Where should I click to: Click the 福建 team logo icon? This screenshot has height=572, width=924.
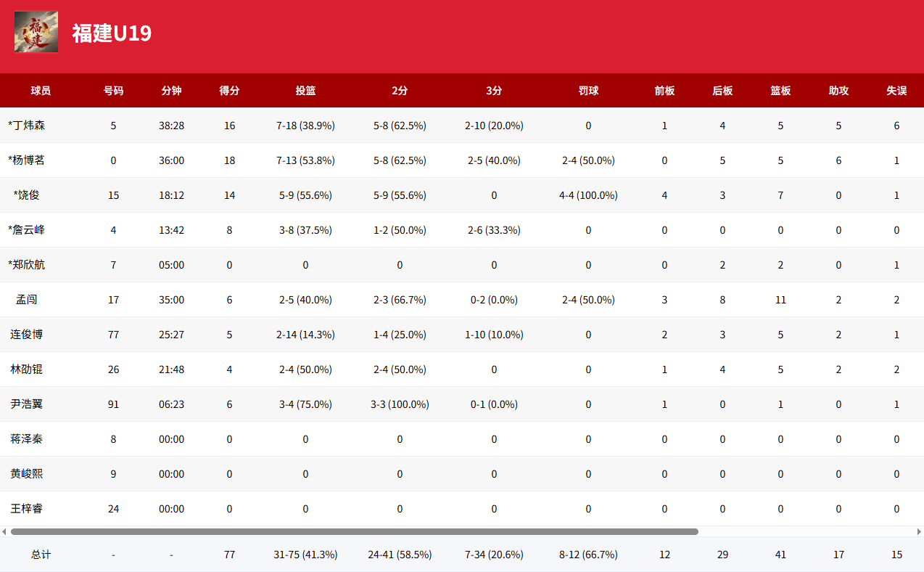click(36, 32)
